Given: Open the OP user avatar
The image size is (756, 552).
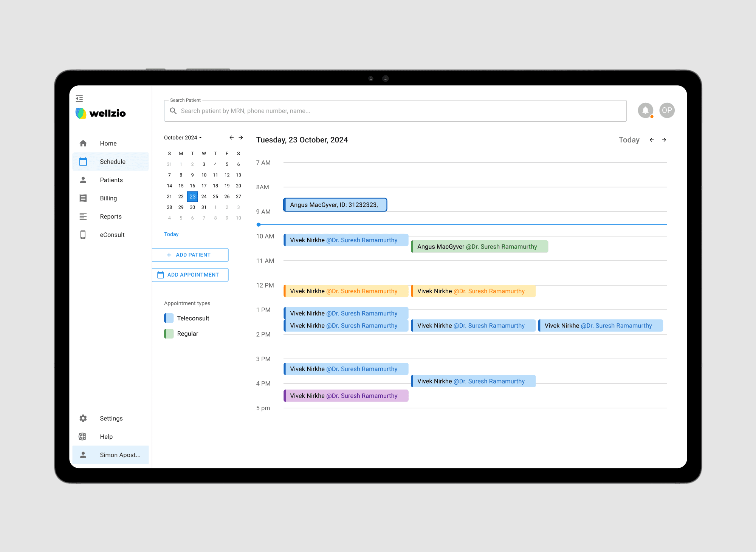Looking at the screenshot, I should tap(667, 110).
